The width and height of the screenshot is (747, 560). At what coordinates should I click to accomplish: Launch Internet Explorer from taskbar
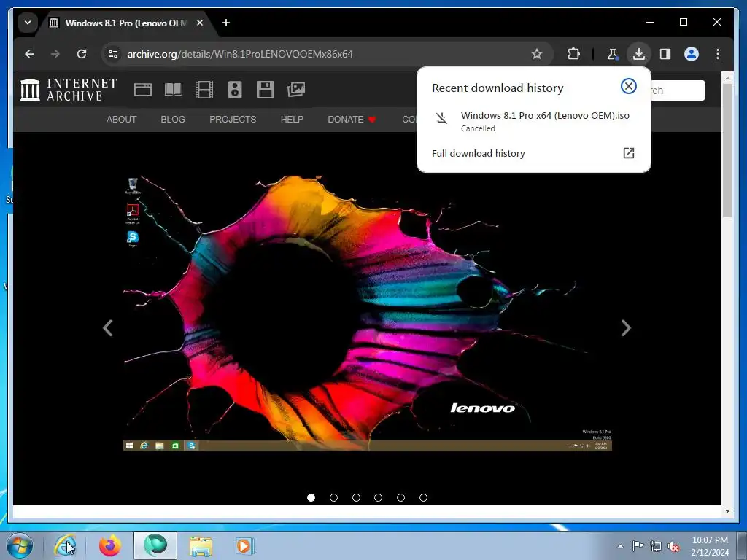click(65, 545)
